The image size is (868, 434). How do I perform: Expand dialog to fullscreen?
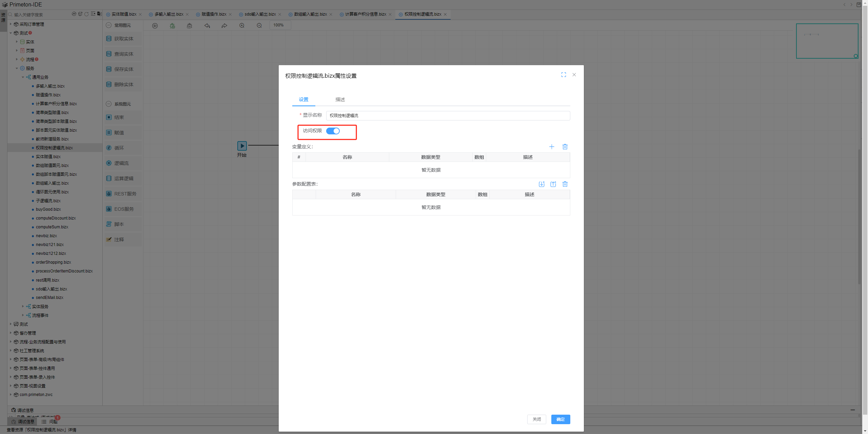[x=564, y=75]
